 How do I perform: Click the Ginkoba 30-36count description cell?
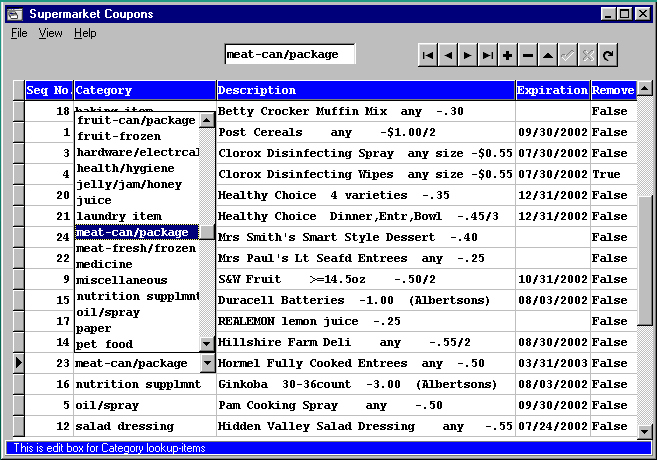coord(366,384)
